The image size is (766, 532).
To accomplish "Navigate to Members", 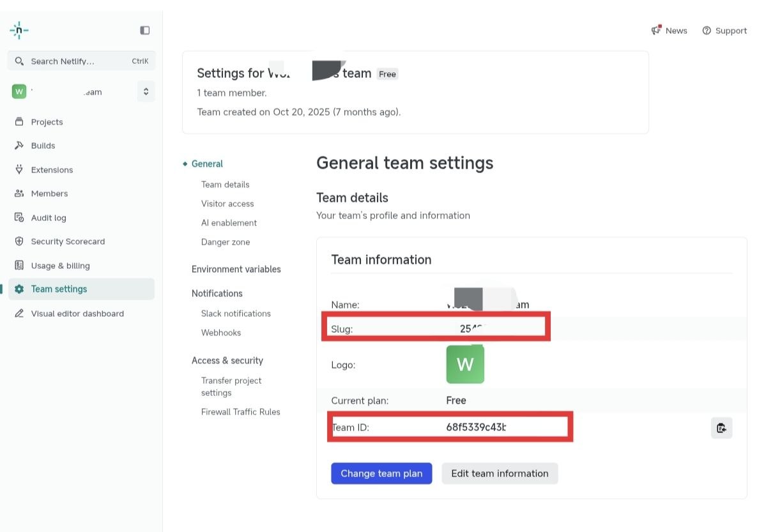I will (49, 194).
